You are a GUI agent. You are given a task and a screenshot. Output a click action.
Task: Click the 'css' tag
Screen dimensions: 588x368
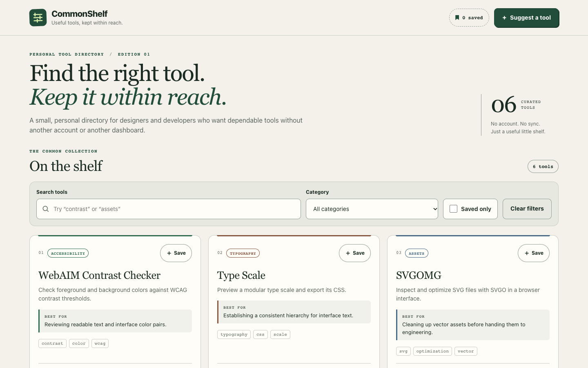tap(261, 334)
